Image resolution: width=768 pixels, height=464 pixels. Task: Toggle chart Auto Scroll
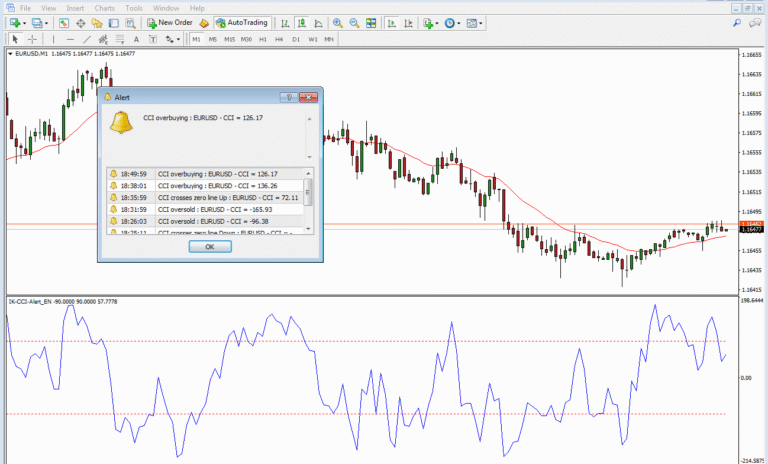391,23
